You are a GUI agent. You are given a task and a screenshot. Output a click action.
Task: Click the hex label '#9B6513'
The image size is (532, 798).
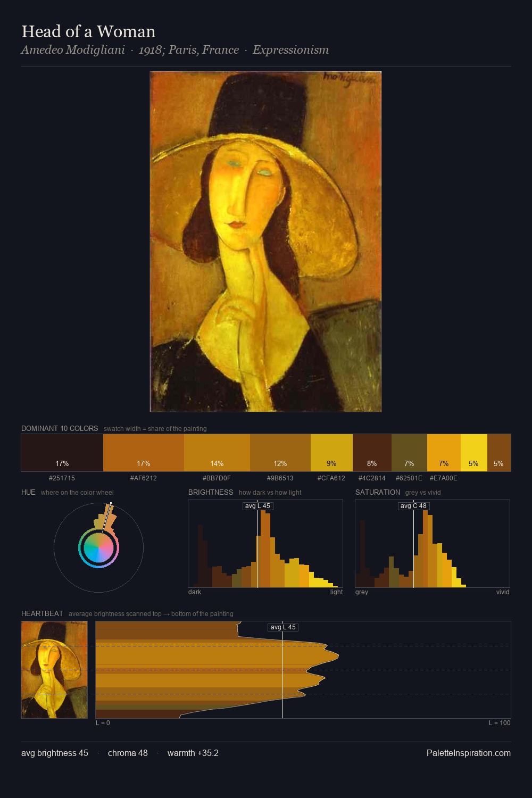(280, 478)
